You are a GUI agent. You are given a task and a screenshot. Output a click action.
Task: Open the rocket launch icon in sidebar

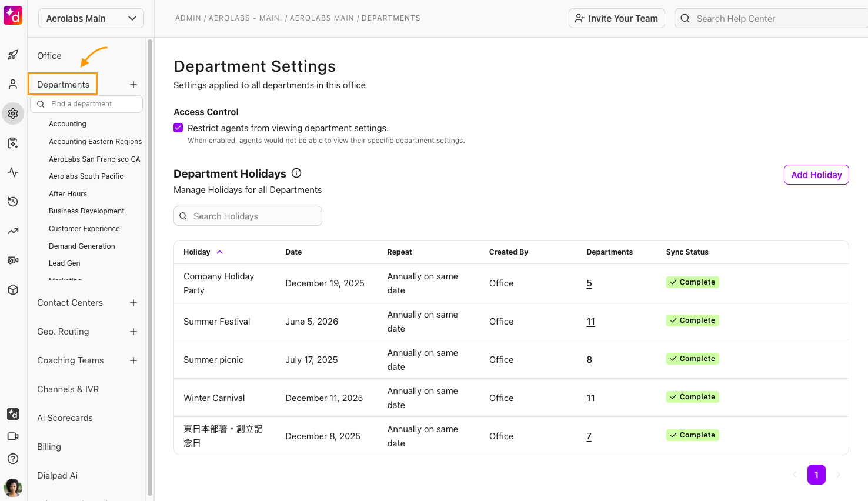pyautogui.click(x=13, y=55)
